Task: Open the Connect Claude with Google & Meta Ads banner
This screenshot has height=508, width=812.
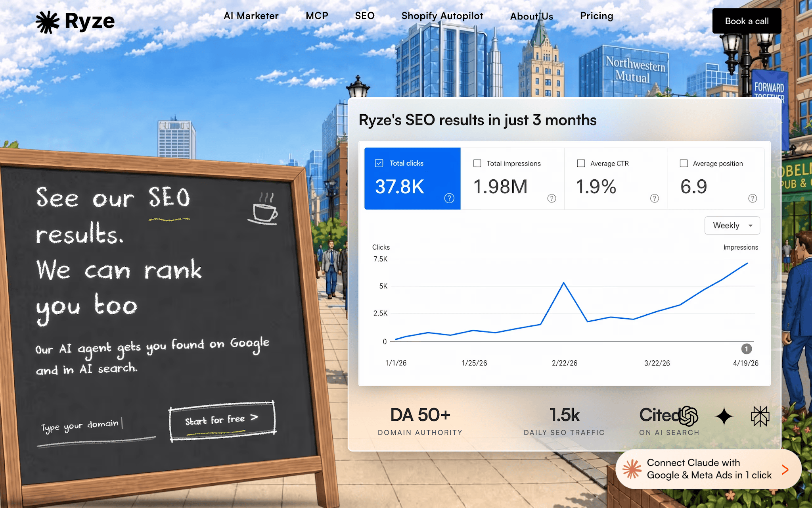Action: click(709, 469)
